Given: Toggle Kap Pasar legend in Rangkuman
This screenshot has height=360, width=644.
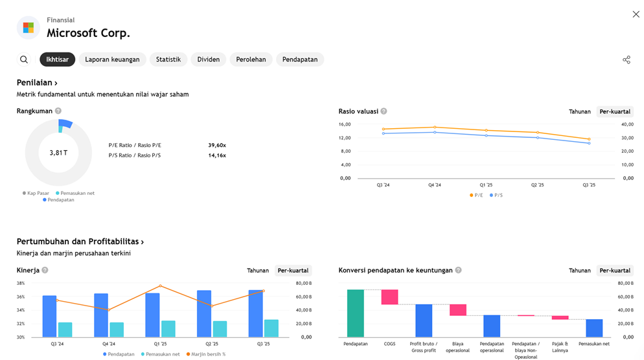Looking at the screenshot, I should [x=36, y=193].
